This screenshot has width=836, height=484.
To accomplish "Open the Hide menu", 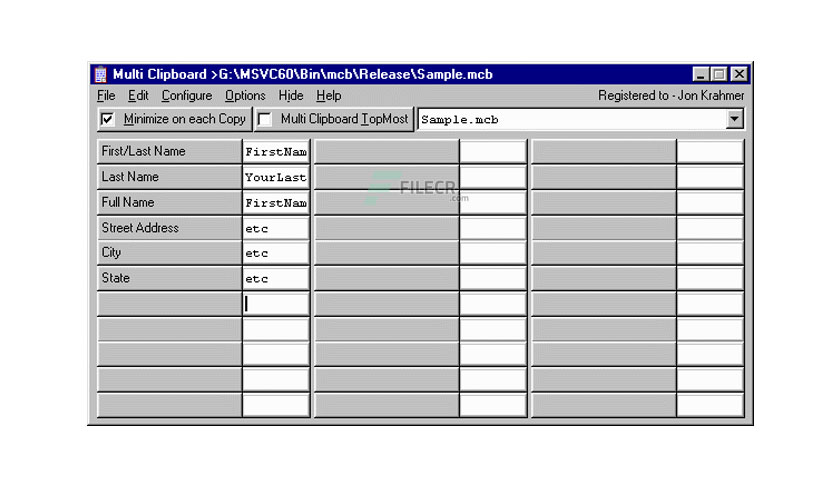I will coord(291,95).
